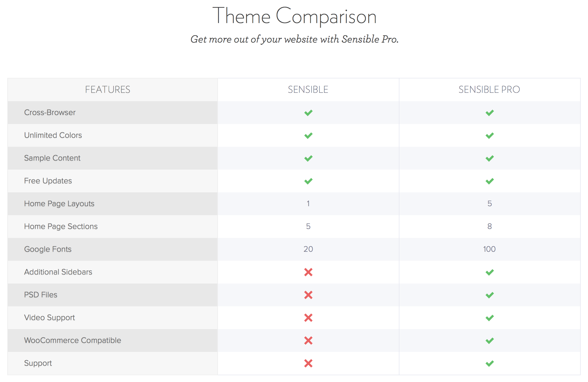Click the Google Fonts feature label

48,249
